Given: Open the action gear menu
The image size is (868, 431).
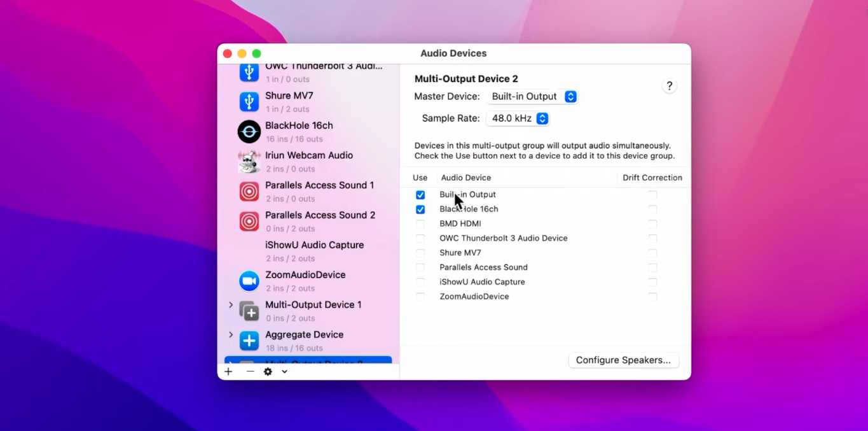Looking at the screenshot, I should 268,371.
